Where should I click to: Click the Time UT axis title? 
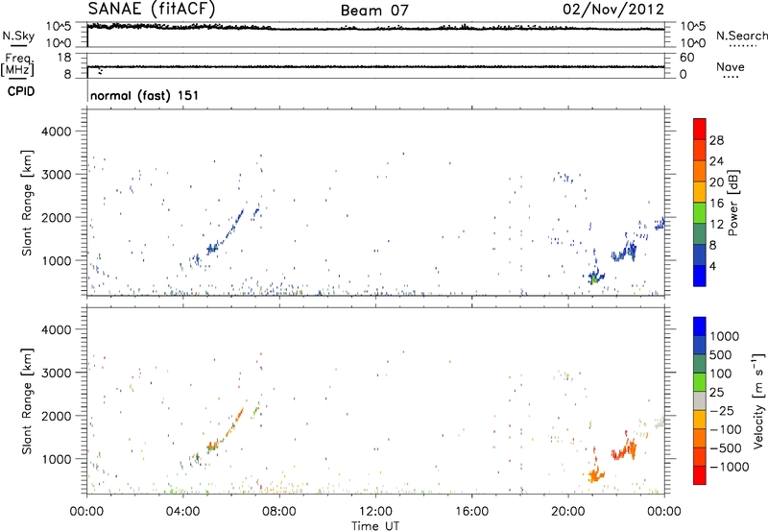click(x=375, y=525)
